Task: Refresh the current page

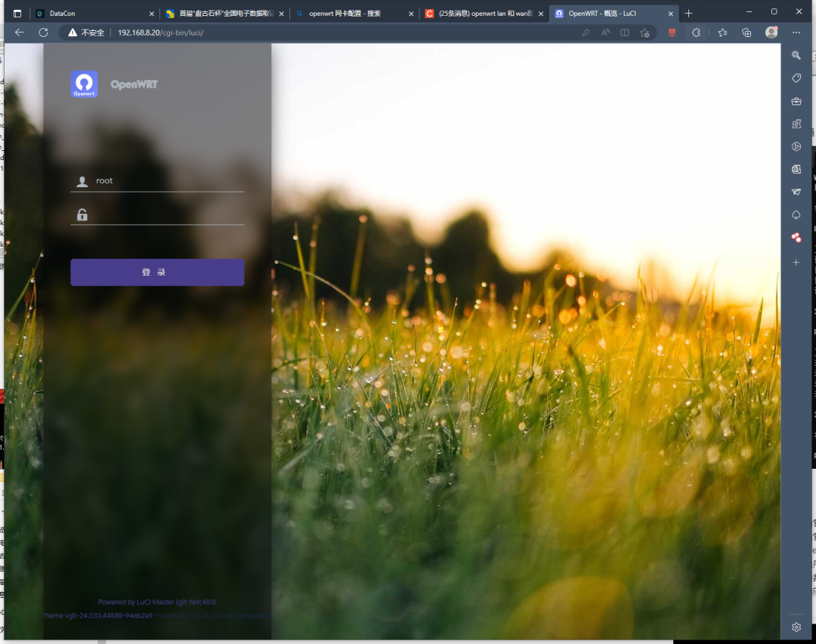Action: click(x=43, y=32)
